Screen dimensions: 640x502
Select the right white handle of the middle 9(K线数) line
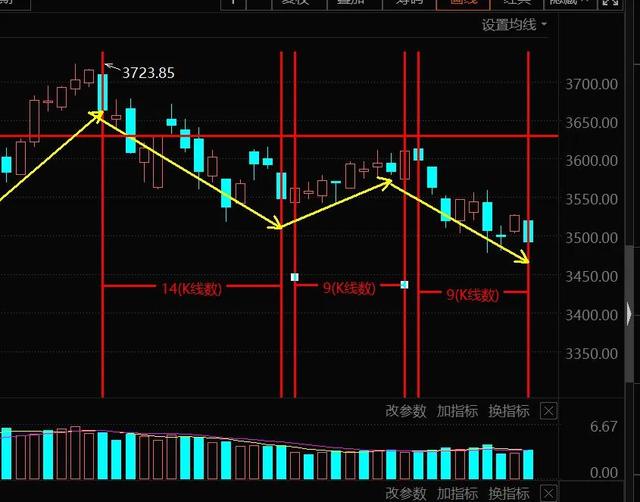(404, 284)
